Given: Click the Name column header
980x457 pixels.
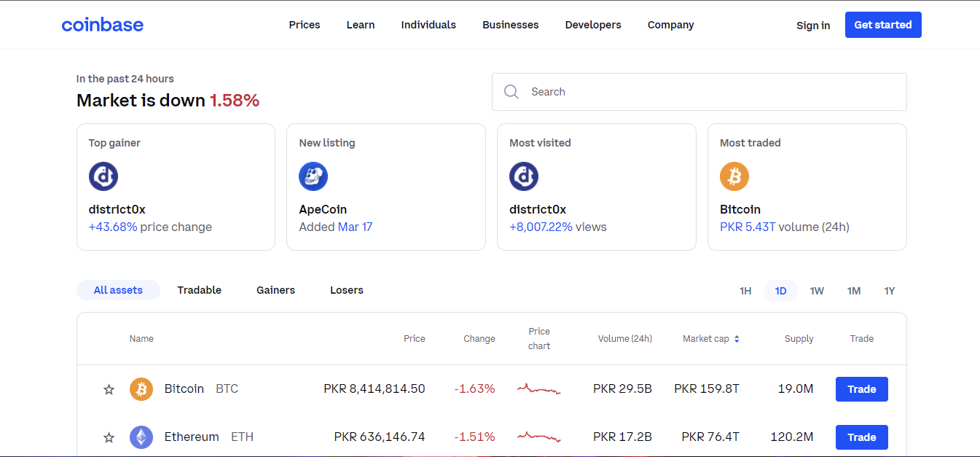Looking at the screenshot, I should [x=141, y=339].
